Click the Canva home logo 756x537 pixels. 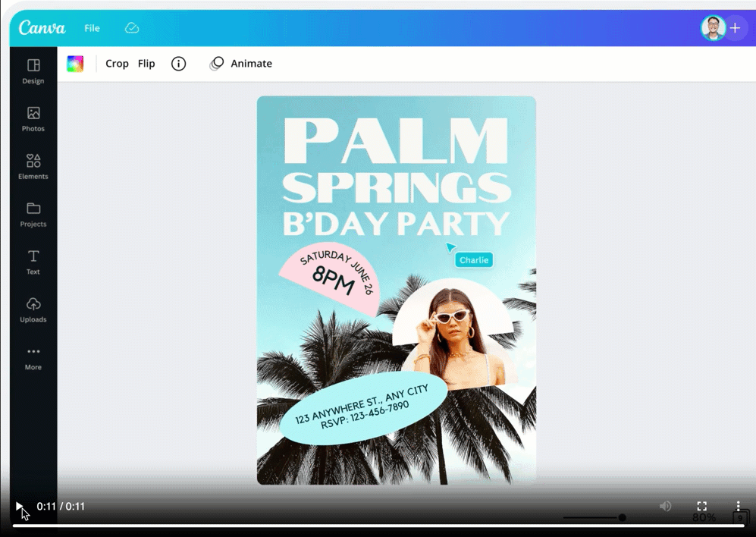coord(42,28)
